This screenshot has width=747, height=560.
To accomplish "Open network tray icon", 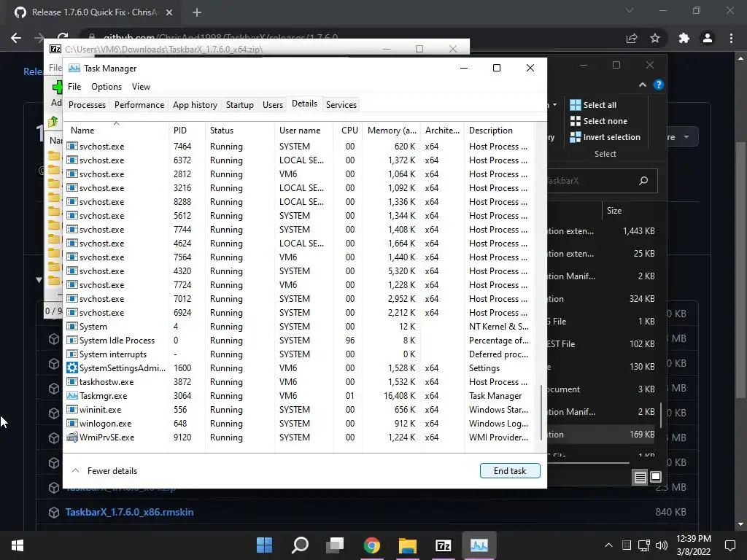I will [644, 545].
